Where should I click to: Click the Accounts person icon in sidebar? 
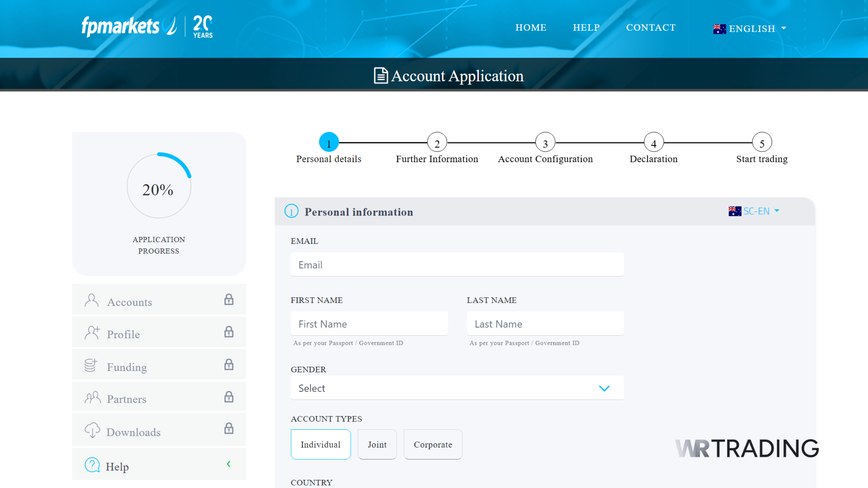pos(91,300)
